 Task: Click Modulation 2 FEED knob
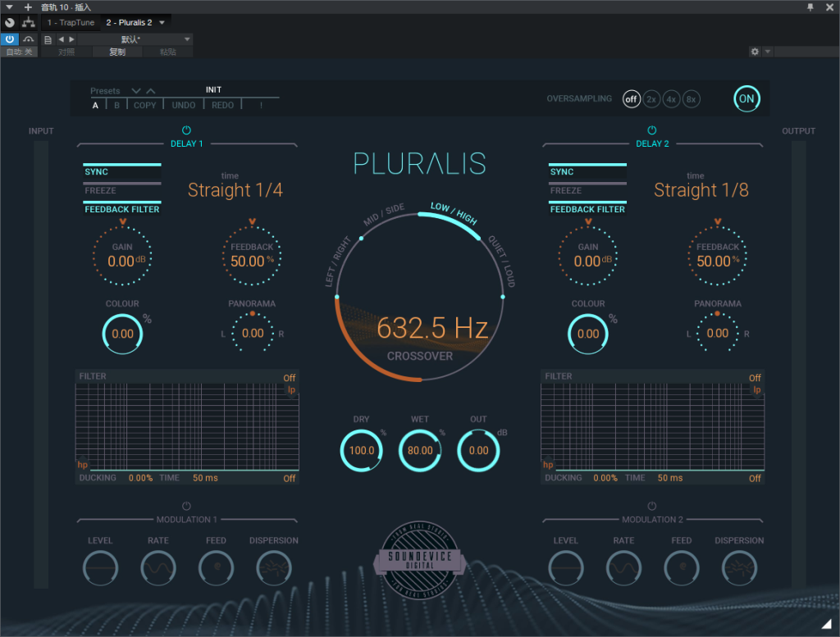(x=682, y=568)
